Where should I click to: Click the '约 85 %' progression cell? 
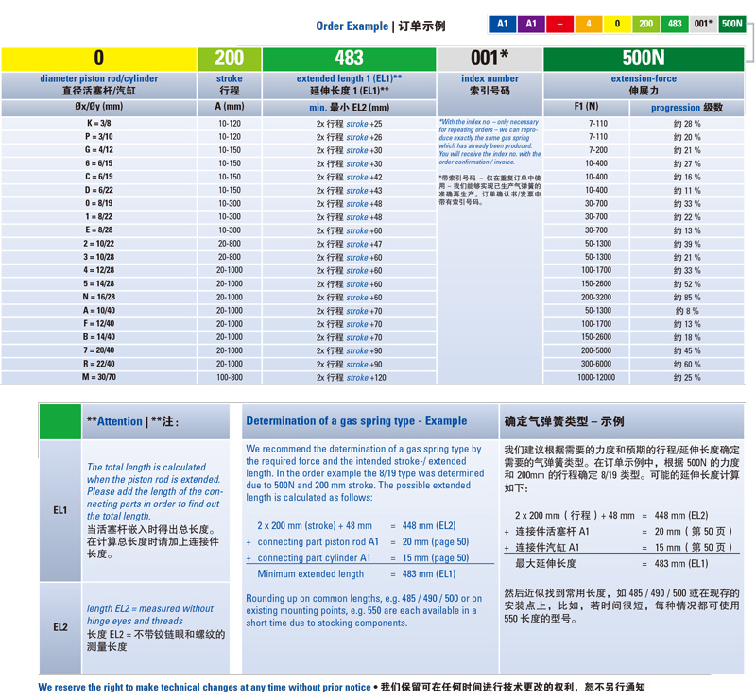[687, 297]
